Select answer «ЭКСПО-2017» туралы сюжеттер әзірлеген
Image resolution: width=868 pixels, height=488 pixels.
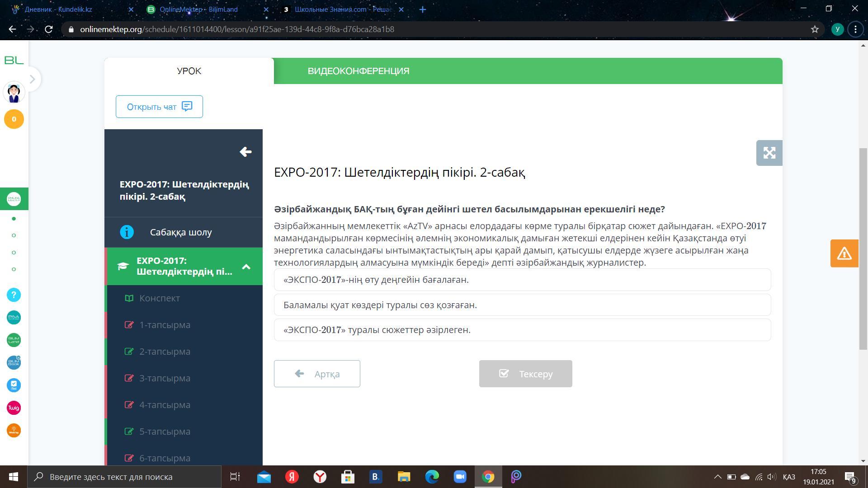tap(522, 330)
